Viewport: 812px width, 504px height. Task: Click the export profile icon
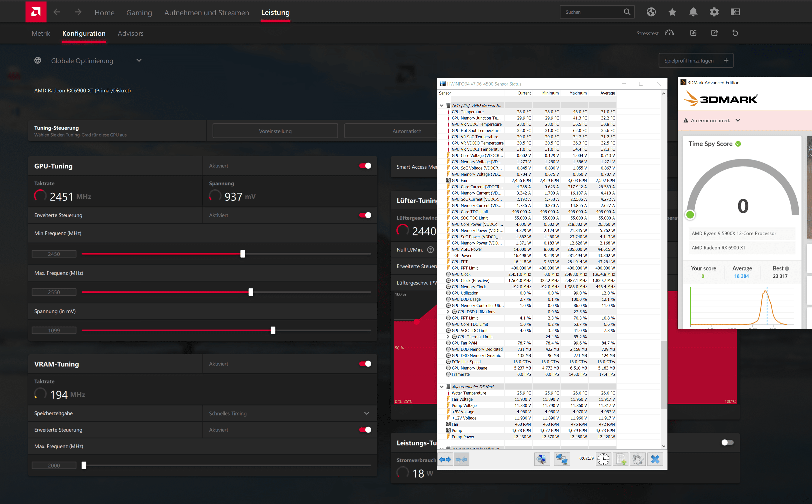pyautogui.click(x=714, y=33)
